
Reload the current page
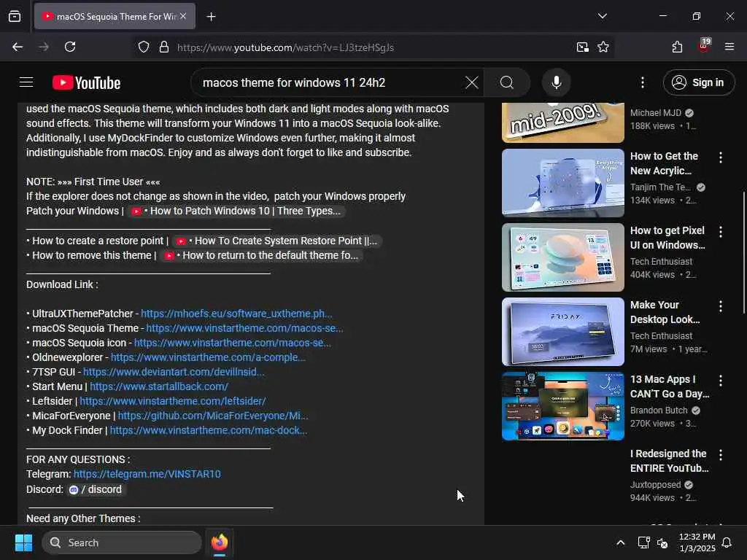pos(70,47)
